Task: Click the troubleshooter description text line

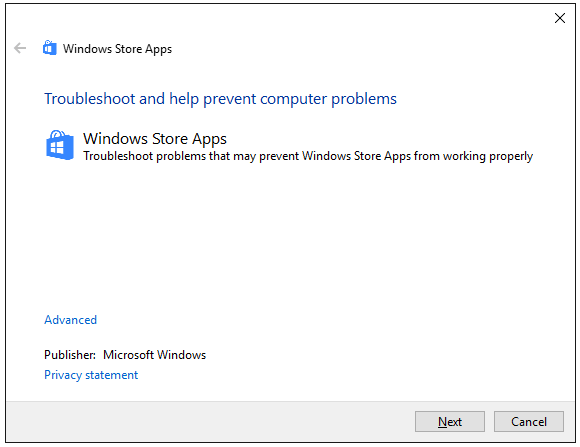Action: [x=308, y=156]
